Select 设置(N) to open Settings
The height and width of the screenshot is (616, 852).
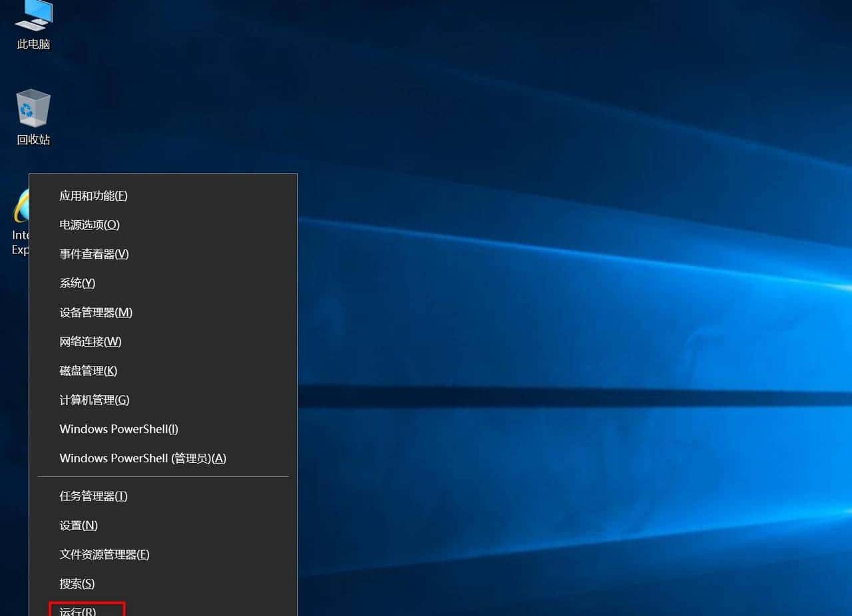click(77, 525)
